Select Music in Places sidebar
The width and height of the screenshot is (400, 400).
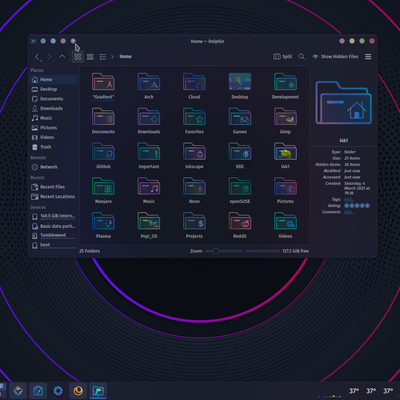point(53,118)
